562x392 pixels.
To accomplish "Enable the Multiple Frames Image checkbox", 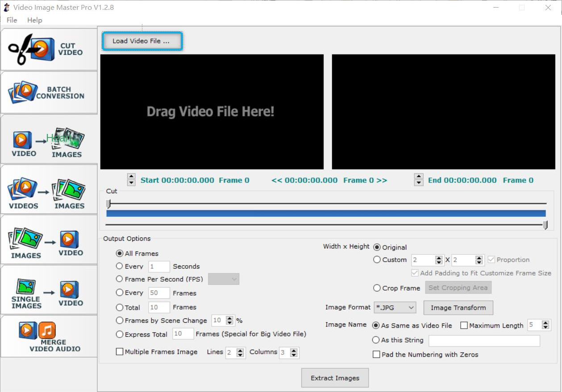I will [x=120, y=352].
